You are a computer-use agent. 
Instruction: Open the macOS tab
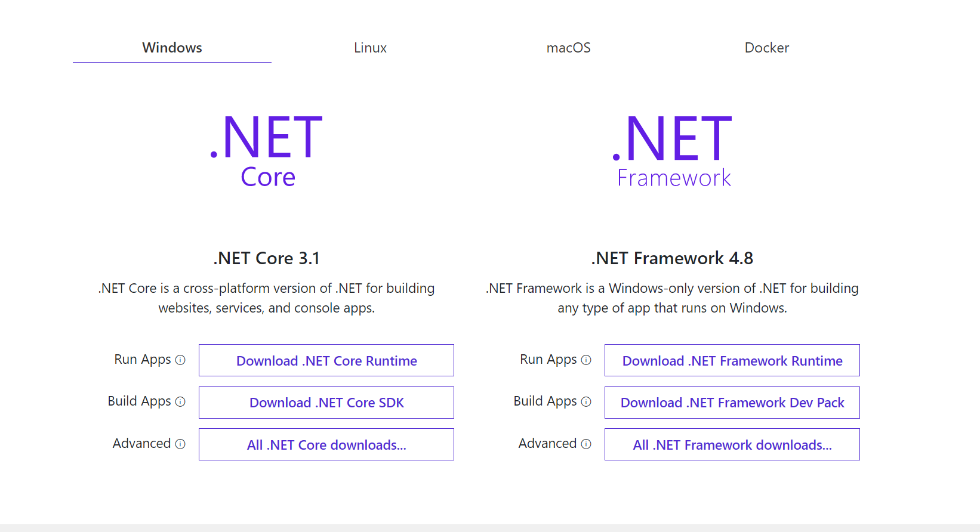click(x=568, y=48)
